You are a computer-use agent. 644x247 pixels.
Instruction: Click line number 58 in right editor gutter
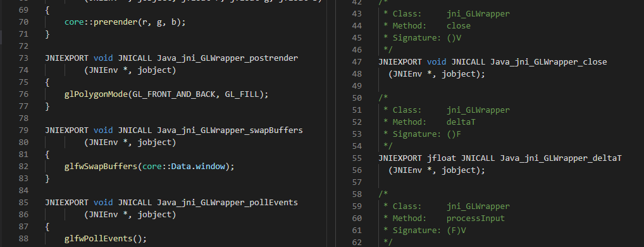357,194
